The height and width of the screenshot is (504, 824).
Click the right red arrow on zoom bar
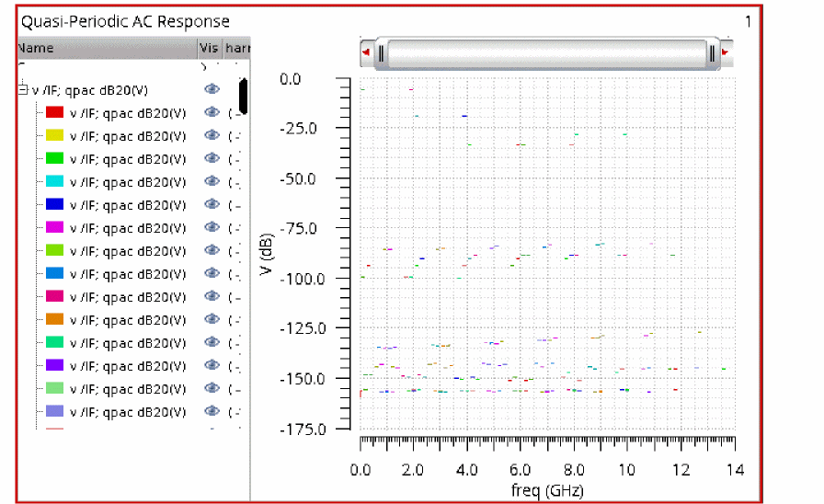(x=726, y=53)
